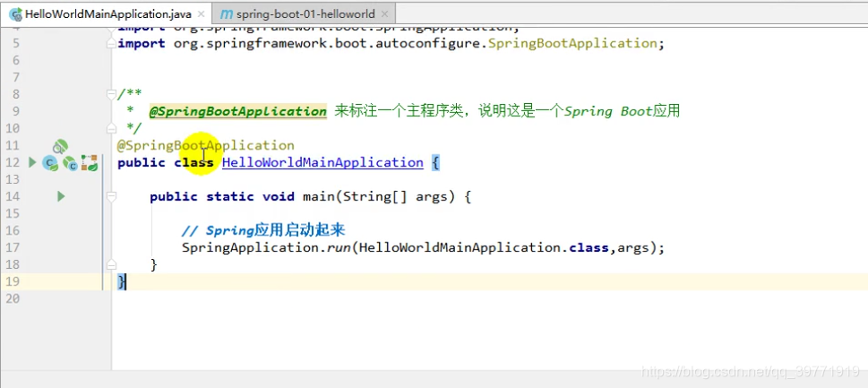Click 'public static void main' on line 14
This screenshot has height=388, width=868.
click(242, 196)
